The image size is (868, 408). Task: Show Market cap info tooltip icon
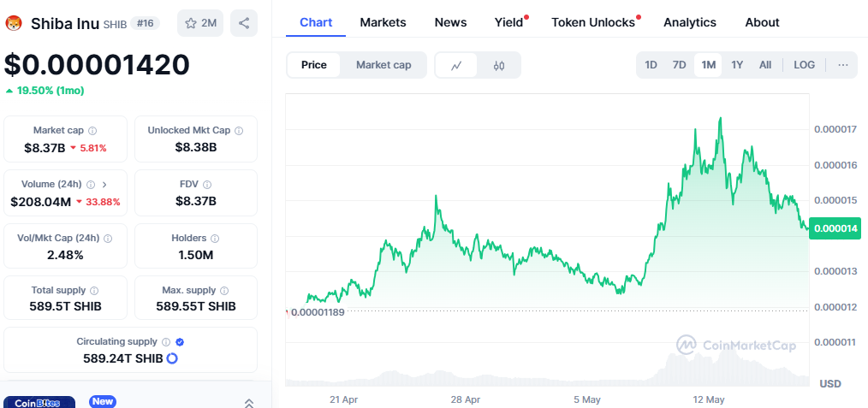[x=92, y=131]
